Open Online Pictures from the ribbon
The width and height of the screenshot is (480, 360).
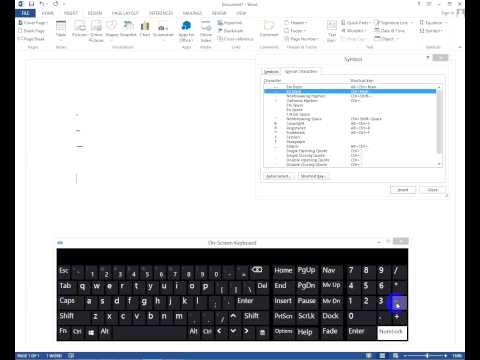tap(96, 31)
